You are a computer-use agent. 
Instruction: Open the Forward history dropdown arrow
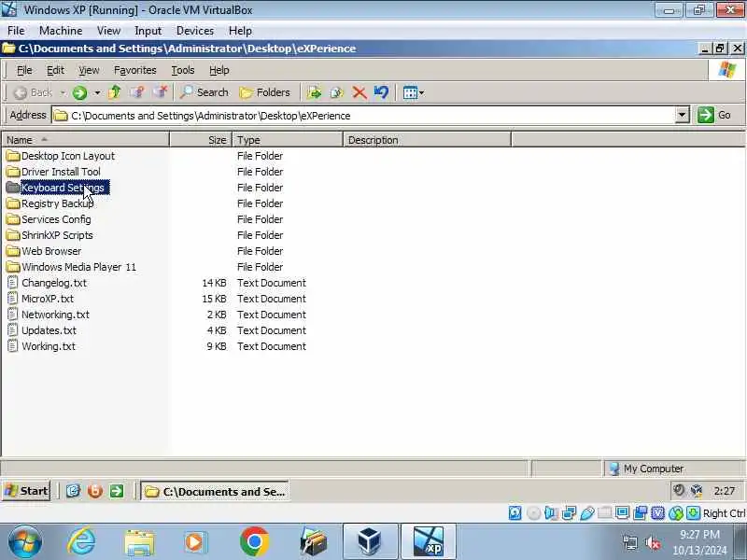click(97, 92)
